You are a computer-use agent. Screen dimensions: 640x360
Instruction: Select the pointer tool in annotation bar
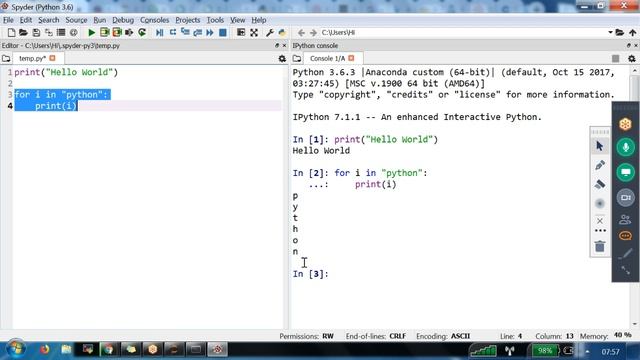(600, 146)
